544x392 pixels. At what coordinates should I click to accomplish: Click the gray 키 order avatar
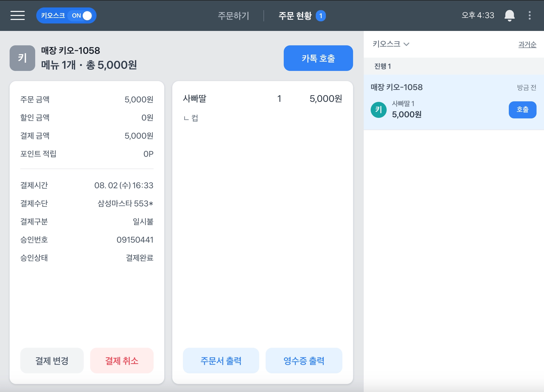click(x=22, y=58)
